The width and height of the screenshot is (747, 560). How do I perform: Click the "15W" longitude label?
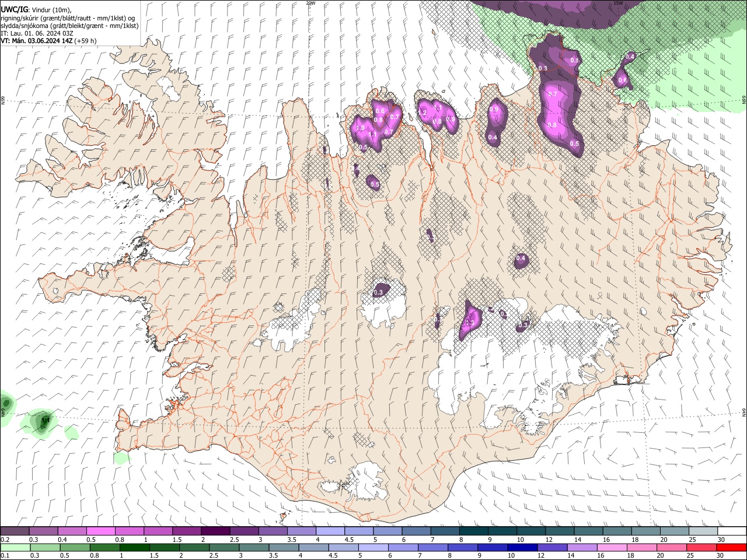click(x=618, y=3)
